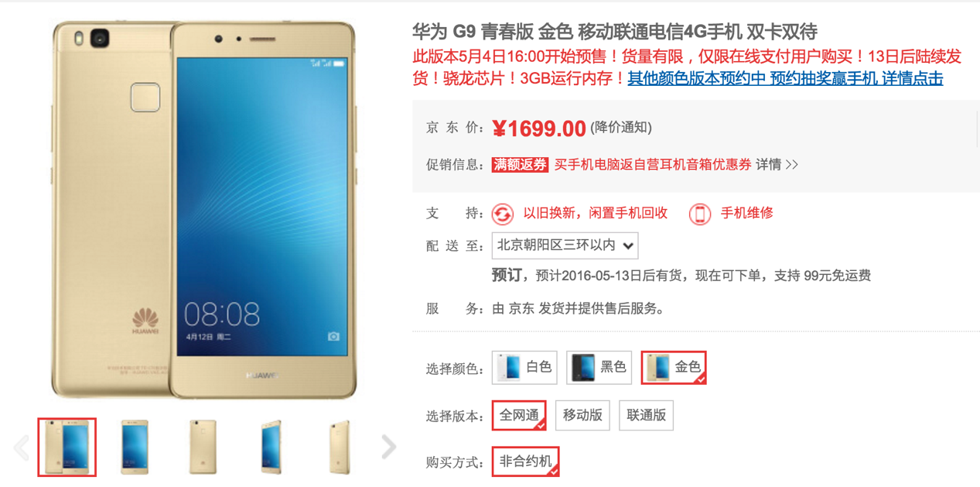This screenshot has width=980, height=487.
Task: Click the white phone icon in the 白色 option
Action: [509, 368]
